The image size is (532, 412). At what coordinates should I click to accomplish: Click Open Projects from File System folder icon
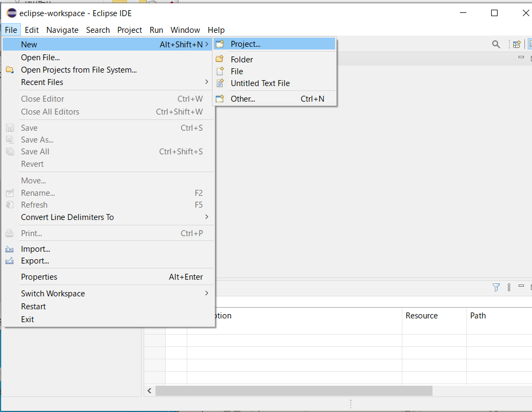(x=10, y=69)
